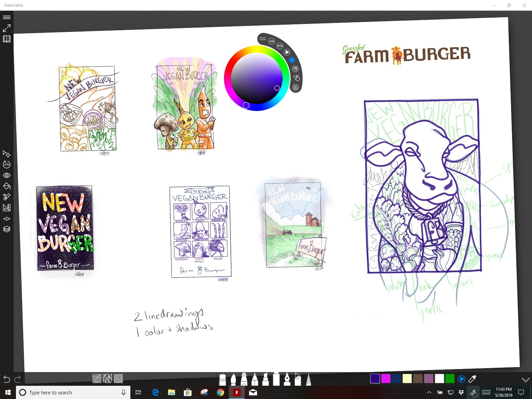Viewport: 532px width, 399px height.
Task: Open the journal book icon
Action: tap(7, 39)
